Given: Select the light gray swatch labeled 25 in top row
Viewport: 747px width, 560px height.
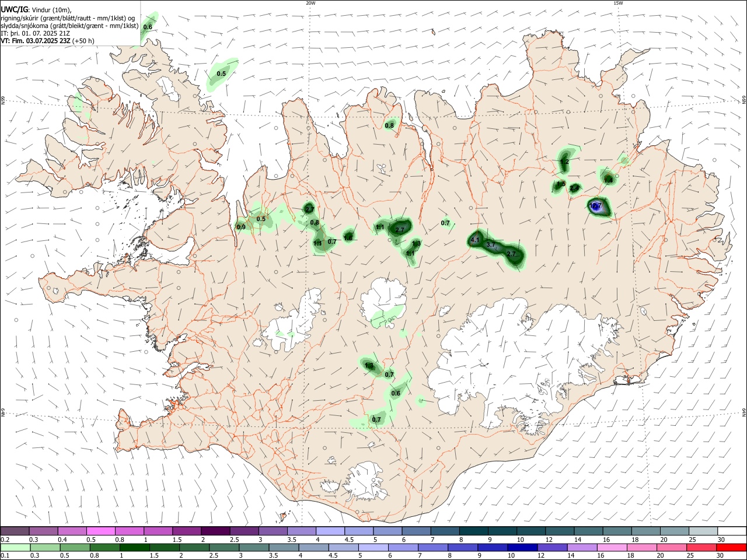Looking at the screenshot, I should (703, 531).
